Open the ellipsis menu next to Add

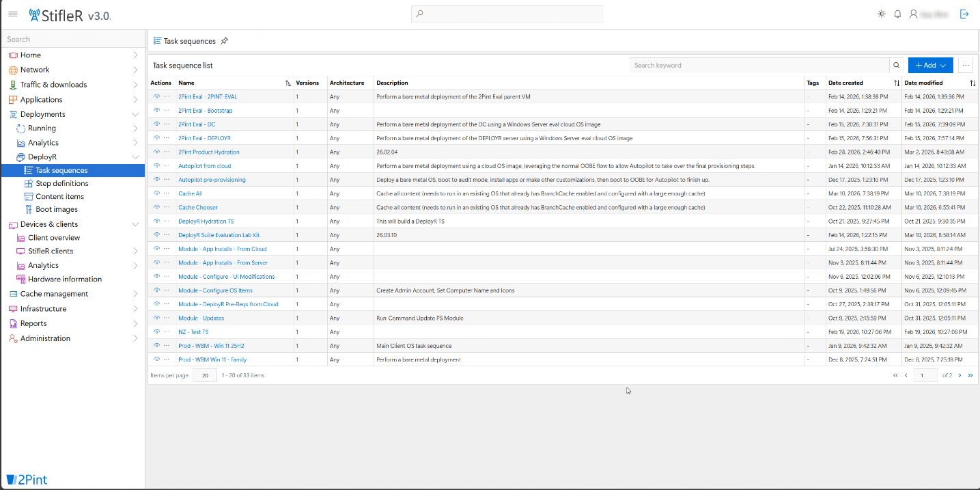coord(966,65)
